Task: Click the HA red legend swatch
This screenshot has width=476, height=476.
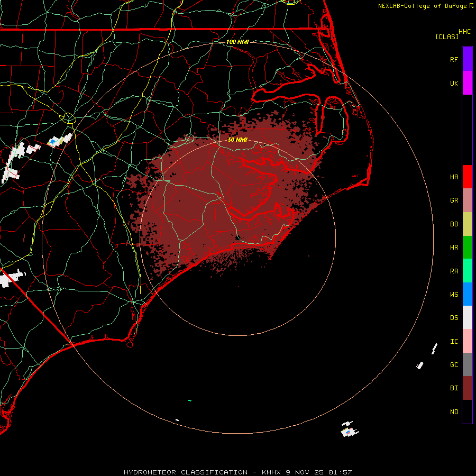Action: [467, 177]
